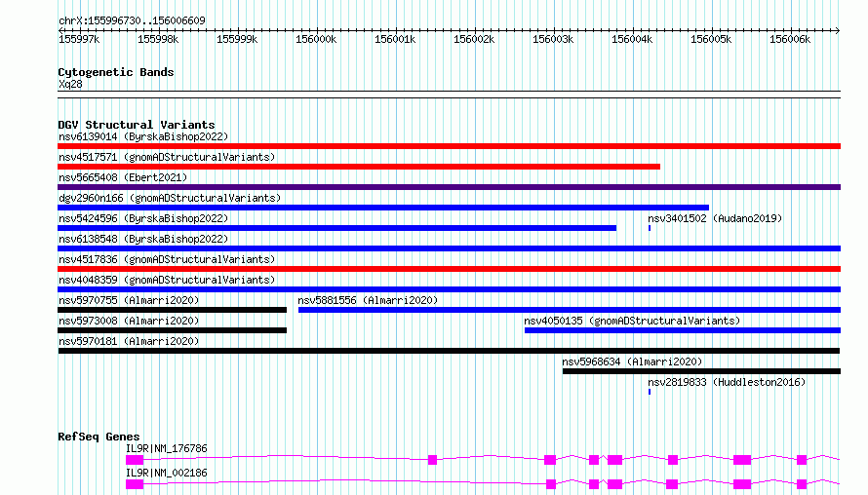
Task: Click the nsv5881556 (Almarri2020) label
Action: (x=368, y=300)
